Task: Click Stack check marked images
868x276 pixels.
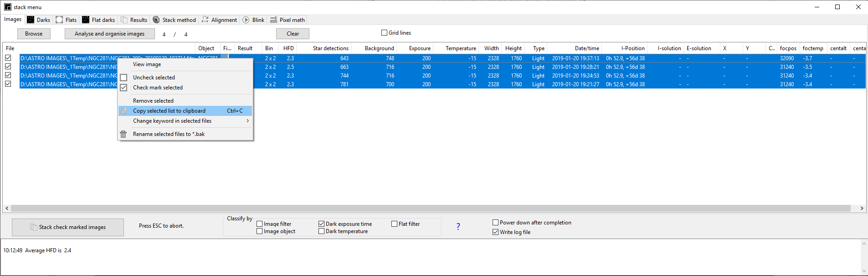Action: pos(68,227)
